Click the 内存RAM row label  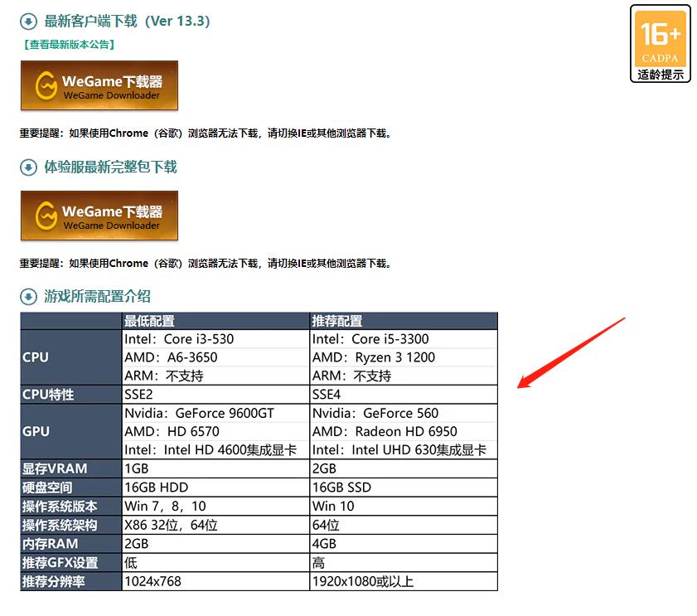tap(71, 544)
